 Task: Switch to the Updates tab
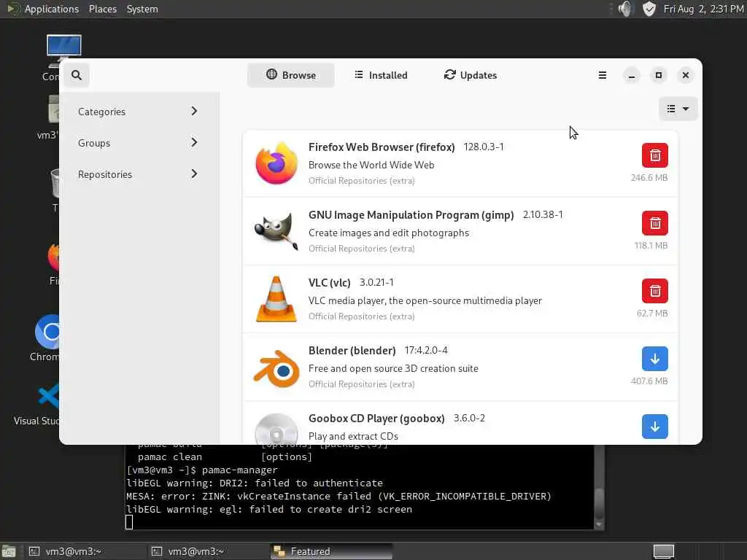point(471,75)
